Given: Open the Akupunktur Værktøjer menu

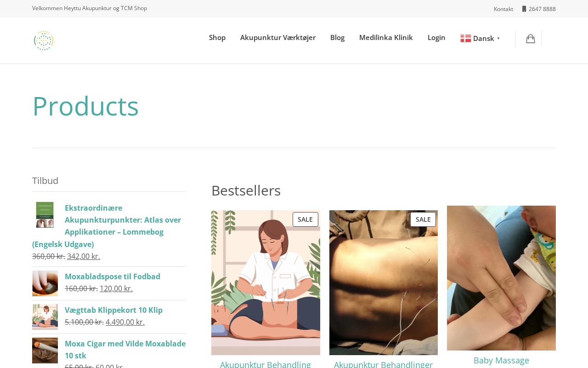Looking at the screenshot, I should pyautogui.click(x=278, y=37).
